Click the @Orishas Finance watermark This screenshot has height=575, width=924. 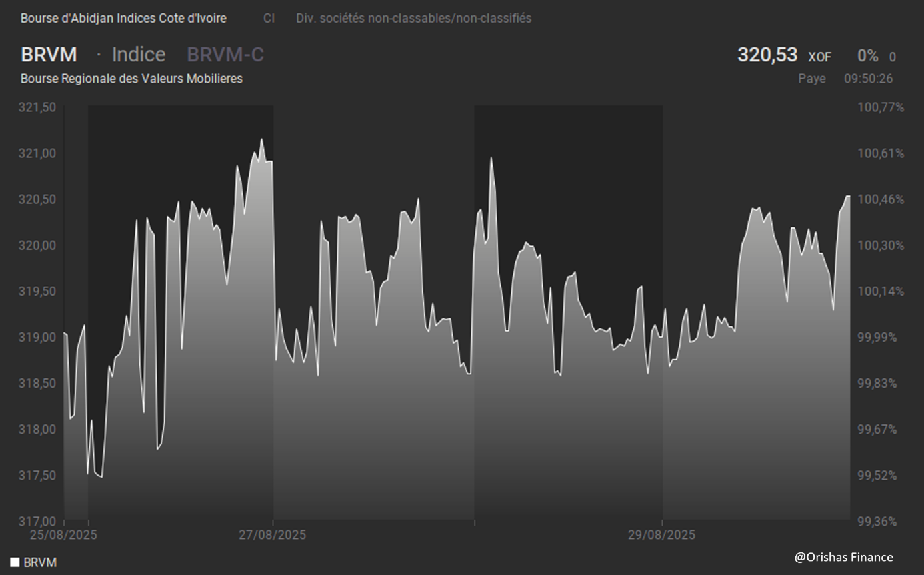(x=843, y=557)
